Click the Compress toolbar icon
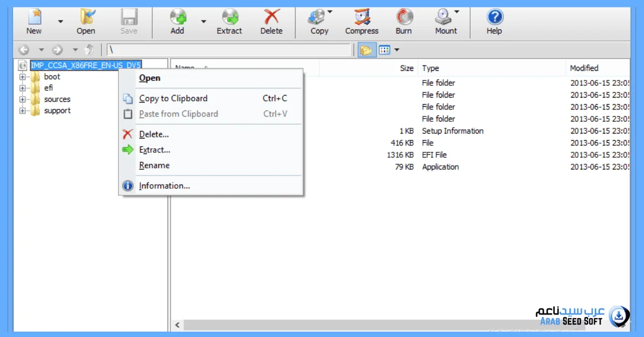The image size is (644, 337). [362, 18]
